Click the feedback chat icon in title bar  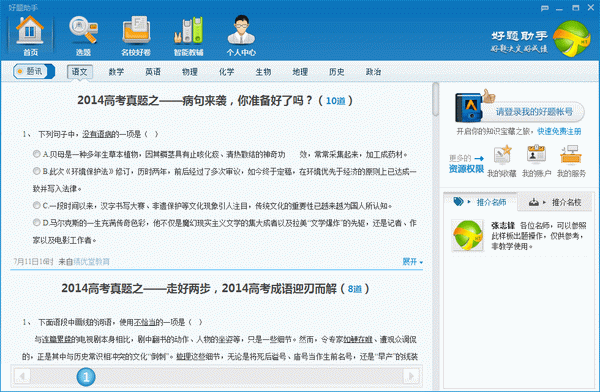[545, 8]
